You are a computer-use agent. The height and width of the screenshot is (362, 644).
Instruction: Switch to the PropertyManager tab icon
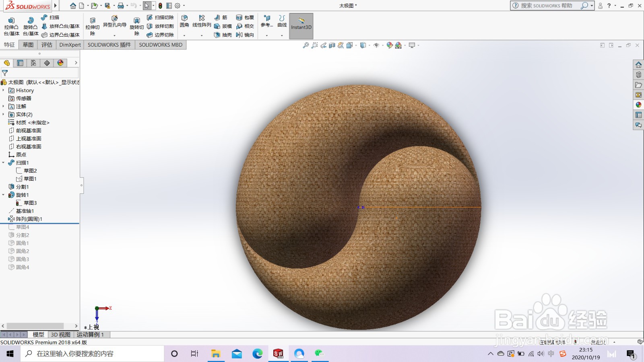(x=20, y=63)
